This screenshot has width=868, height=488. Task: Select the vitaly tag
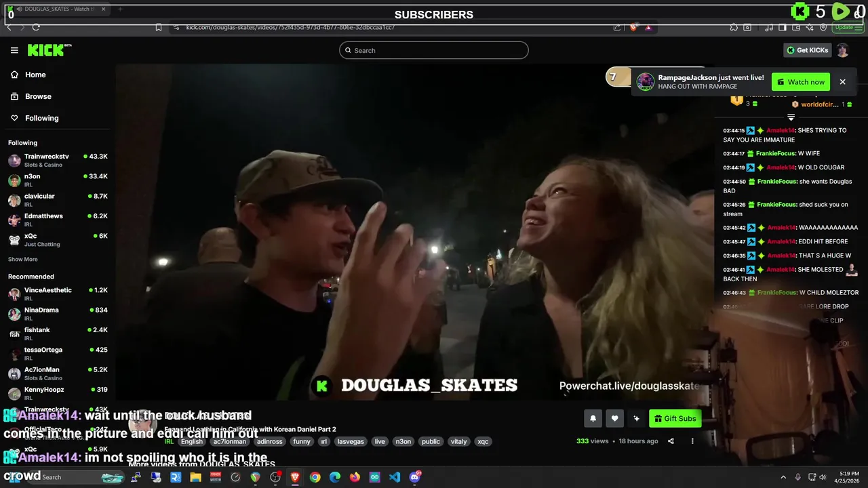click(x=459, y=441)
